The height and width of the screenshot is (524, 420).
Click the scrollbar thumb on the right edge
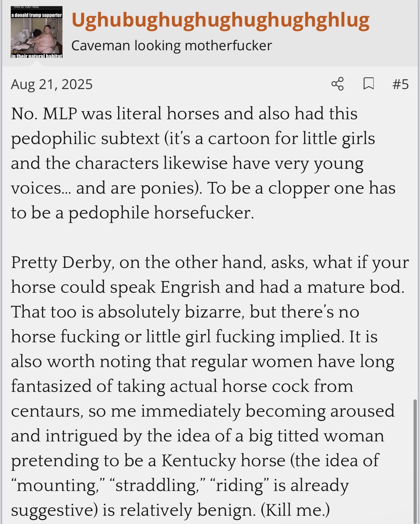(415, 460)
